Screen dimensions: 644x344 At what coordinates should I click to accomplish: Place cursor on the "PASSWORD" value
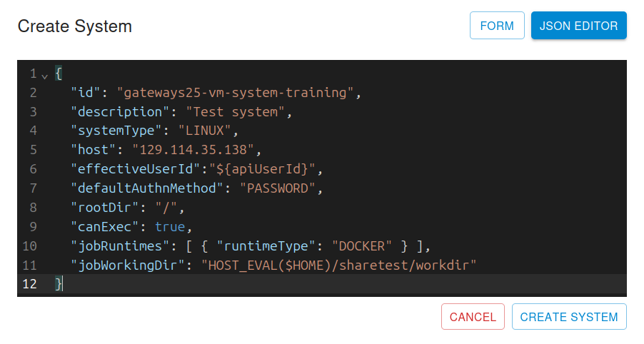[x=277, y=189]
